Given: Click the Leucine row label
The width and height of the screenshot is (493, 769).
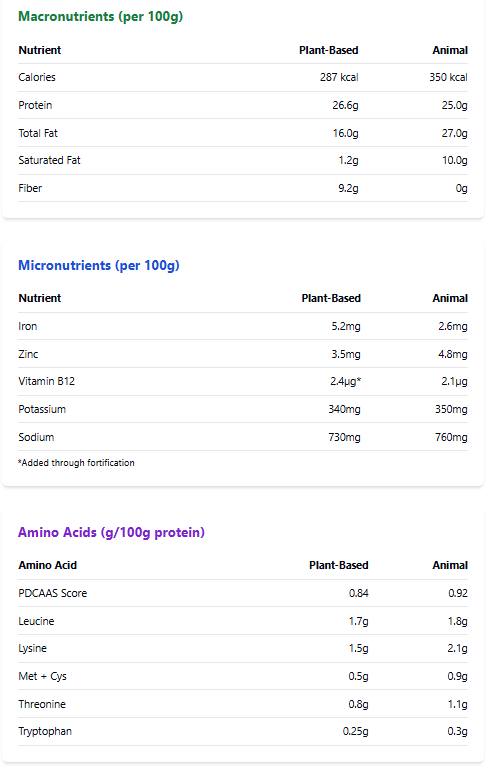Looking at the screenshot, I should [36, 621].
